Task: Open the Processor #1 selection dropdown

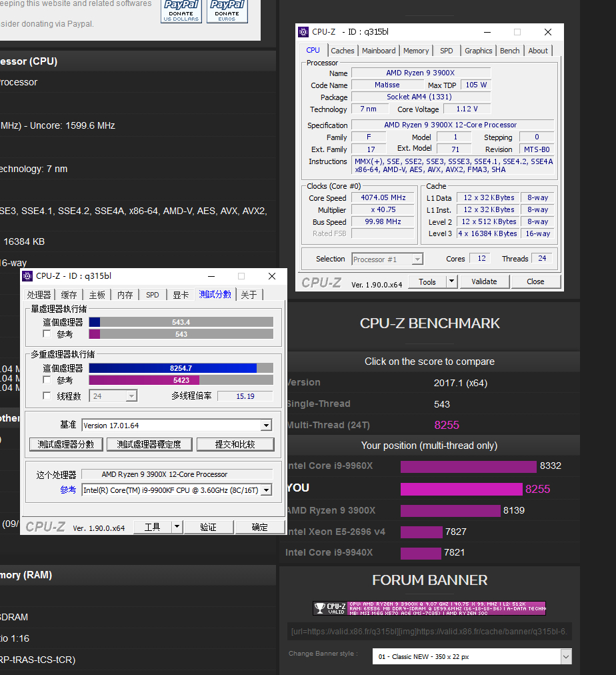Action: pyautogui.click(x=417, y=259)
